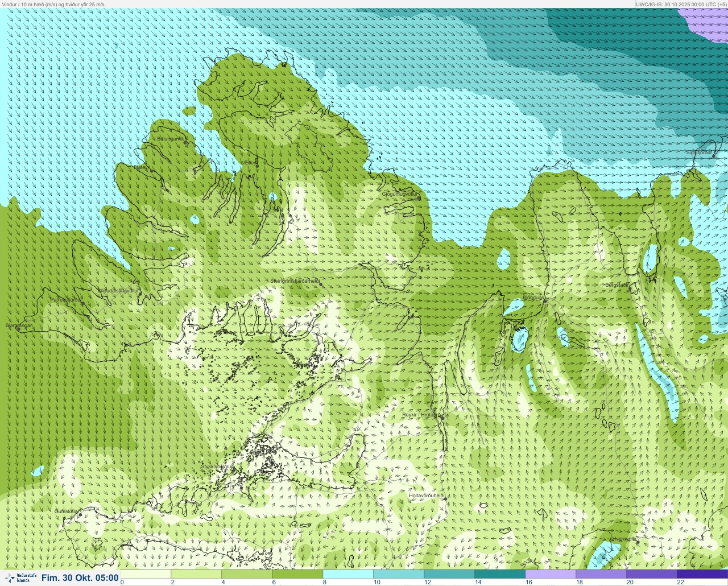Select the 16–18 m/s legend swatch
728x586 pixels.
coord(551,574)
